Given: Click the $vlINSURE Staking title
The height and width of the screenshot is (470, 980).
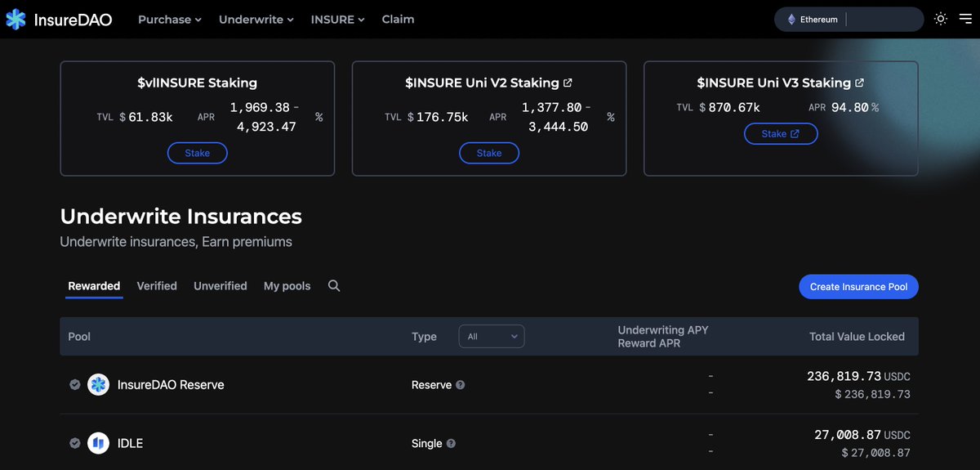Looking at the screenshot, I should point(197,83).
